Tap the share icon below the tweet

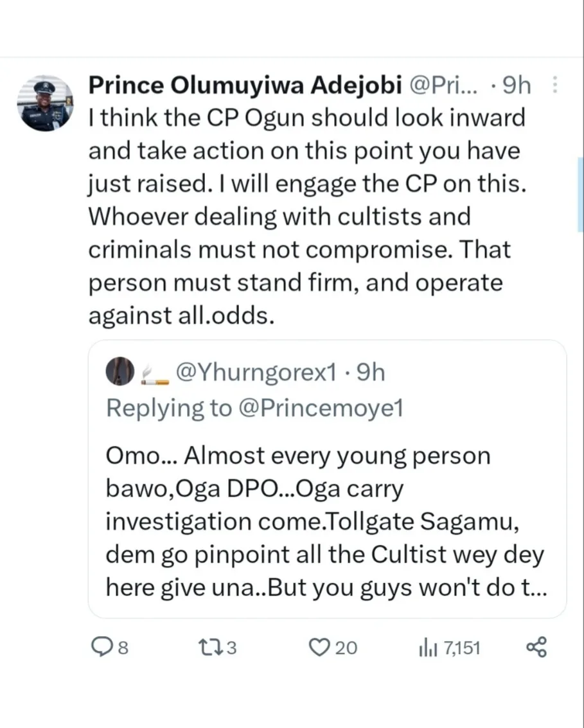click(x=536, y=647)
